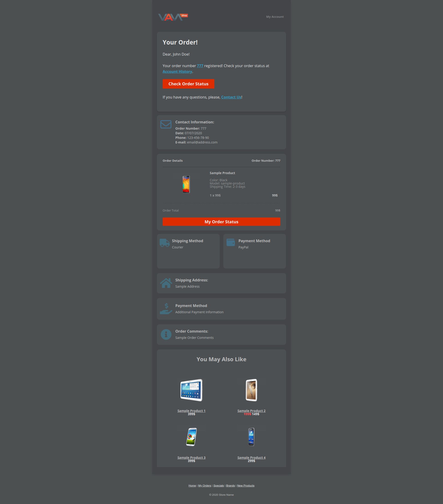Select Sample Product 3 phone image

pos(192,437)
